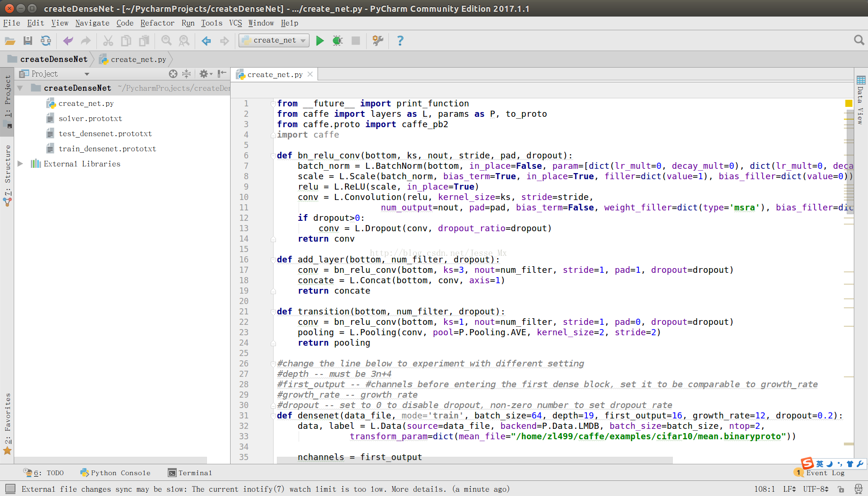Viewport: 868px width, 496px height.
Task: Click the 108:1 cursor position indicator
Action: tap(765, 489)
